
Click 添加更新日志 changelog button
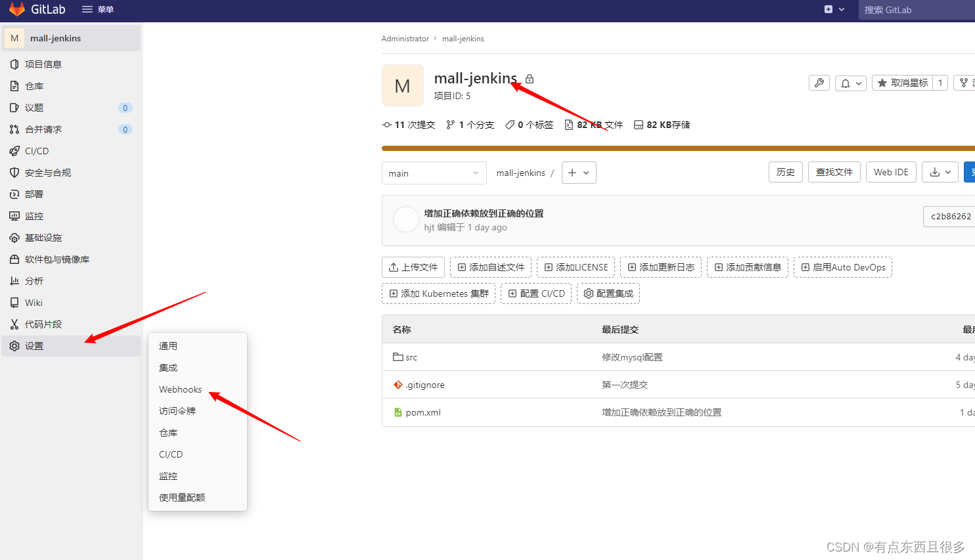(x=661, y=267)
